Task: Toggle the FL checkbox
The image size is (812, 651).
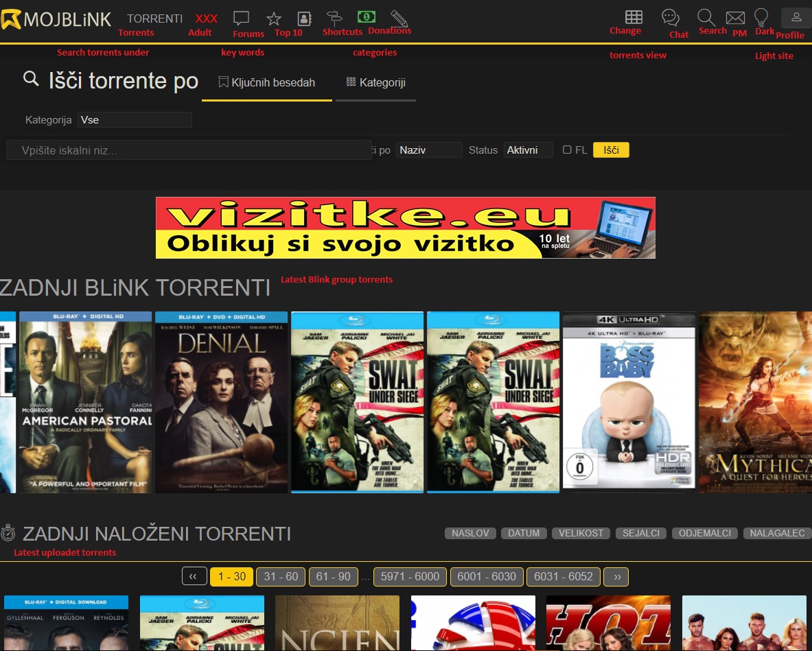Action: click(567, 150)
